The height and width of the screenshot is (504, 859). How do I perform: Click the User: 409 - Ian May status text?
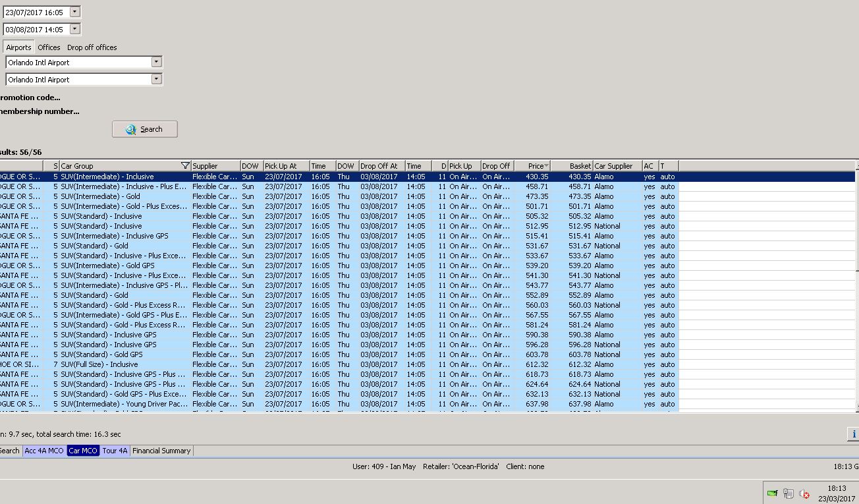pyautogui.click(x=384, y=466)
